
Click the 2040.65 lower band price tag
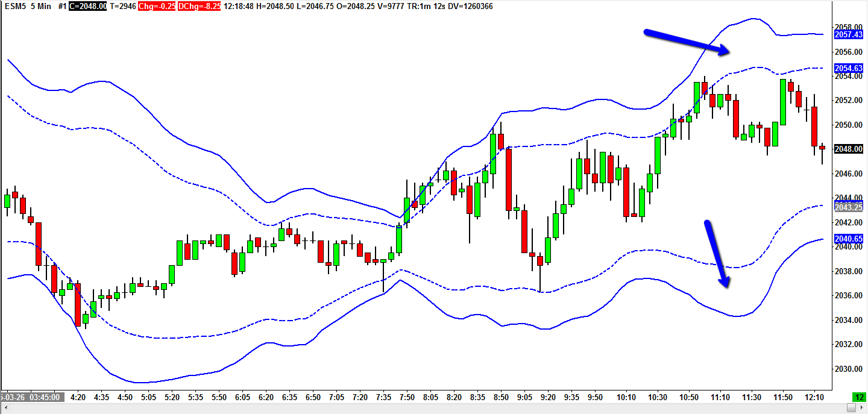coord(849,239)
